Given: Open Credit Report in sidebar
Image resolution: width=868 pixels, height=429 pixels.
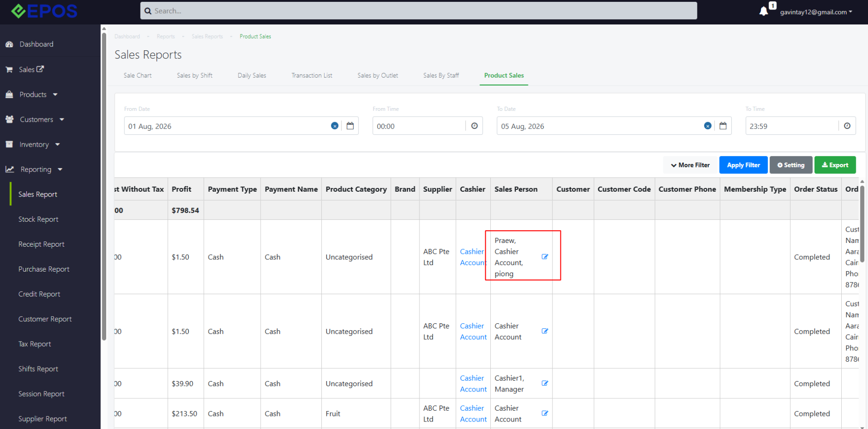Looking at the screenshot, I should coord(39,294).
